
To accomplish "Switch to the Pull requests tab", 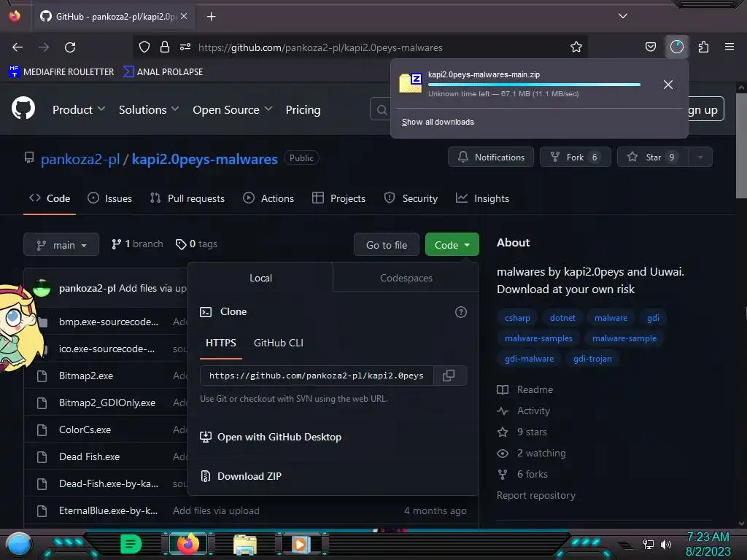I will click(187, 198).
